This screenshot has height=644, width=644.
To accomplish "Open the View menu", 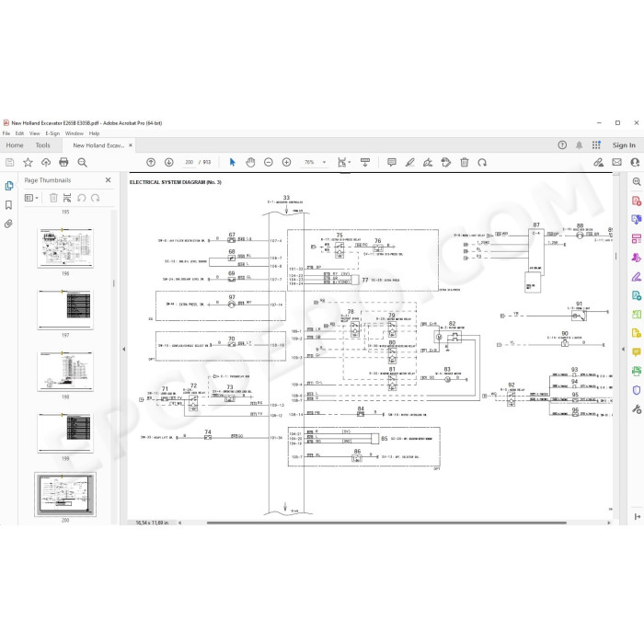I will point(35,133).
